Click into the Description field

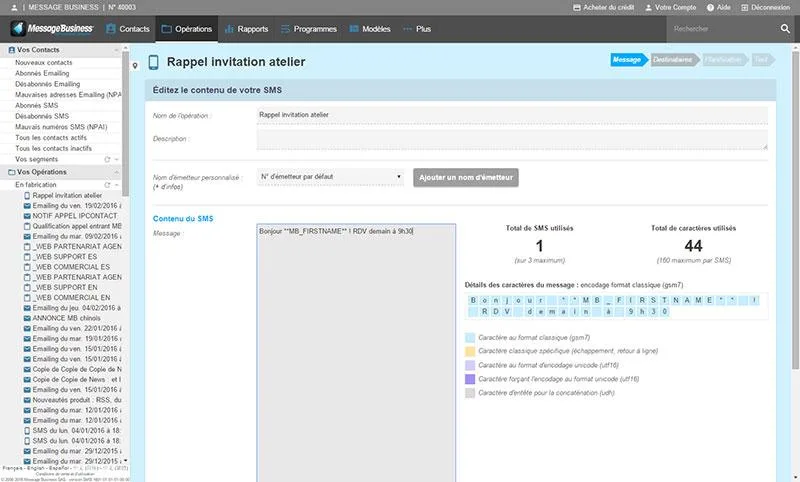coord(512,139)
